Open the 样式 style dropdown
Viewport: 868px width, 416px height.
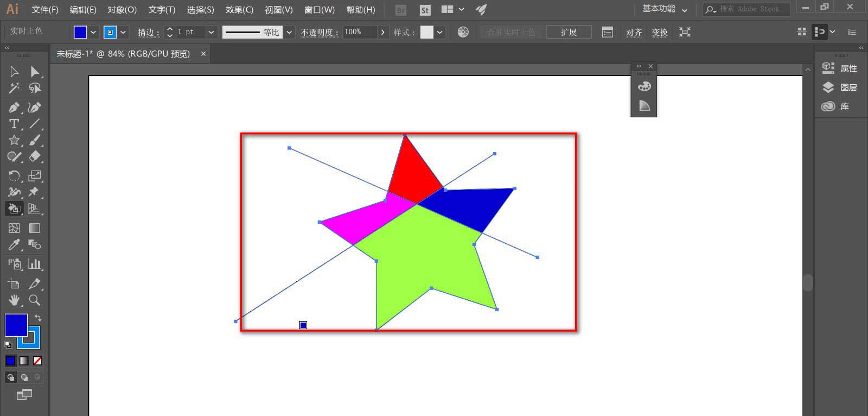[x=440, y=32]
